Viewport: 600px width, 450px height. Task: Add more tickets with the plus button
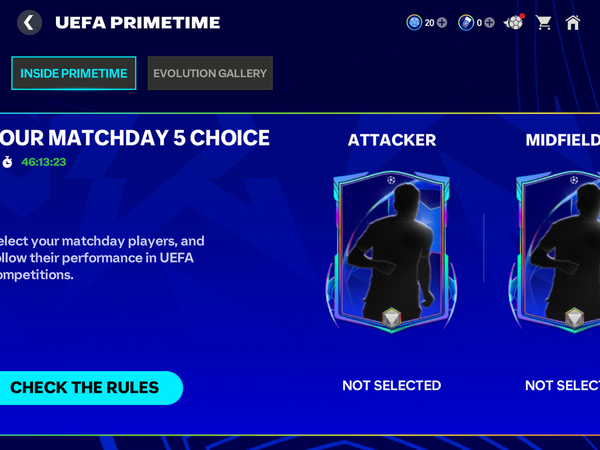coord(489,22)
